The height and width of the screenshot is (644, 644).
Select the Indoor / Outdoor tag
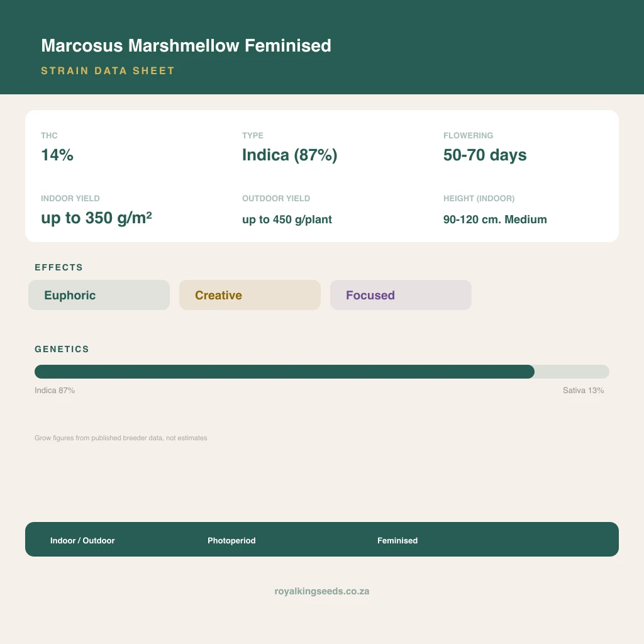tap(82, 540)
